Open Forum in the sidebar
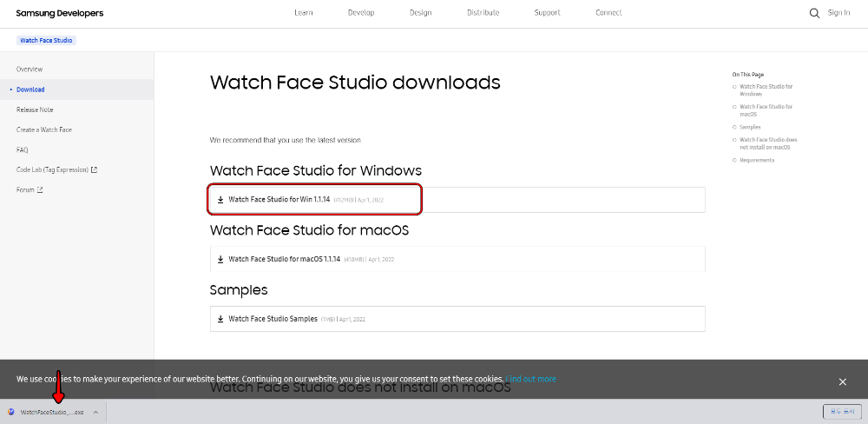The height and width of the screenshot is (424, 868). pyautogui.click(x=25, y=189)
